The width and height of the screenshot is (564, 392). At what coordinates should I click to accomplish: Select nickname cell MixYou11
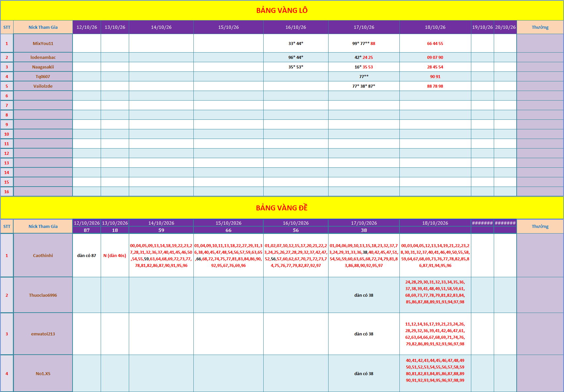pyautogui.click(x=43, y=43)
